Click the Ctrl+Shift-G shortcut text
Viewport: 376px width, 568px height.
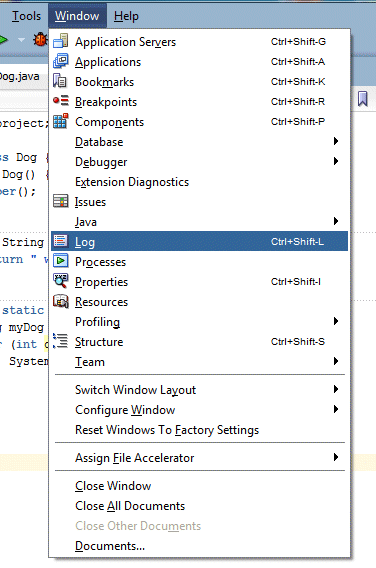(x=298, y=42)
